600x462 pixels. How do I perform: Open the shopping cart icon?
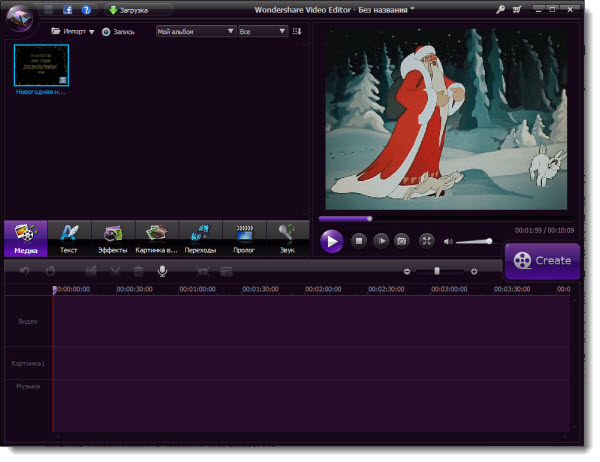click(517, 10)
